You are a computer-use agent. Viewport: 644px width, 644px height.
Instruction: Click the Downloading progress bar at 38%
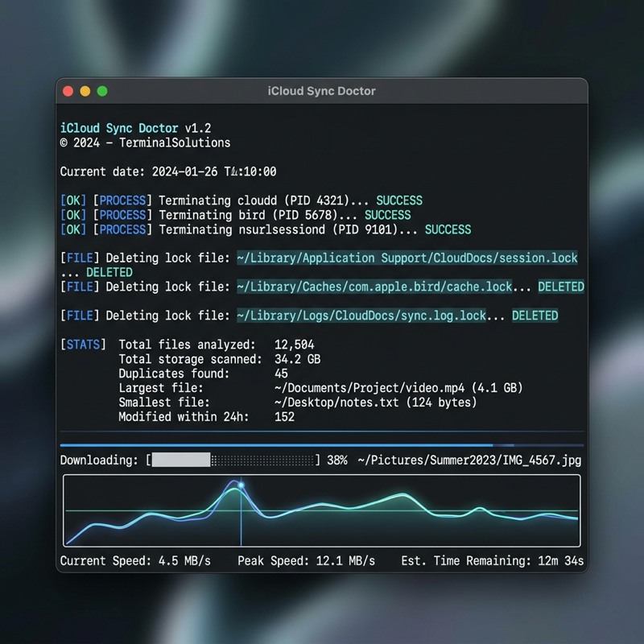pyautogui.click(x=233, y=460)
